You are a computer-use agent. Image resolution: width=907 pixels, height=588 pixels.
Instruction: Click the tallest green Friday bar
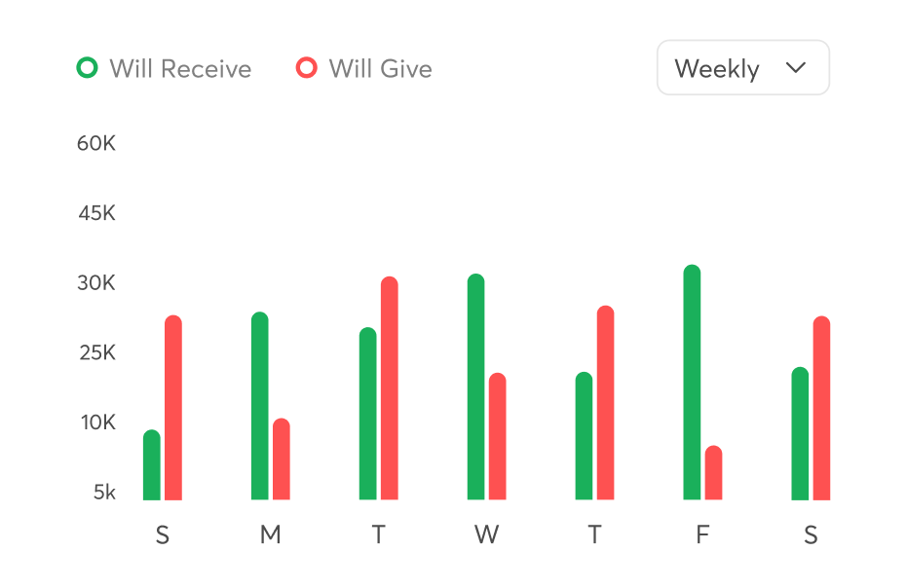coord(691,380)
